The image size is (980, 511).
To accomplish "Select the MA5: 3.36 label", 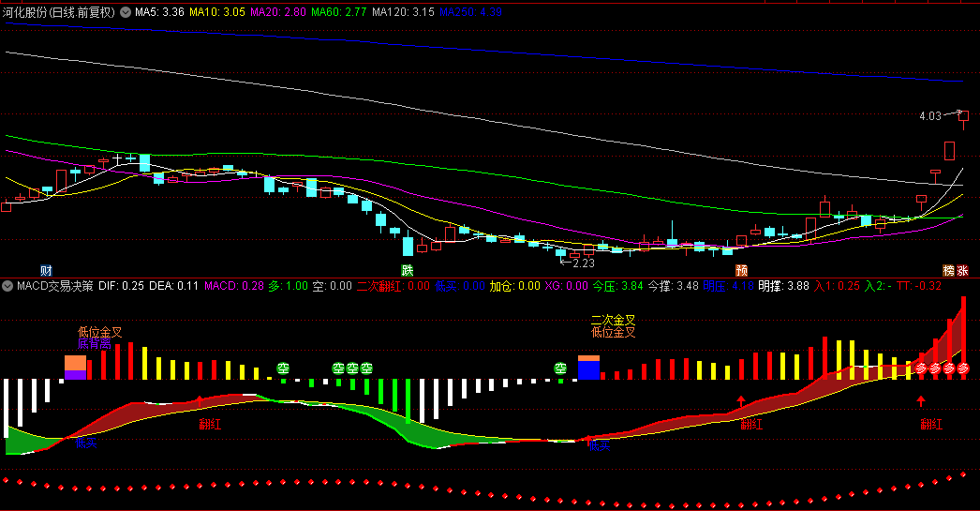I will 159,12.
